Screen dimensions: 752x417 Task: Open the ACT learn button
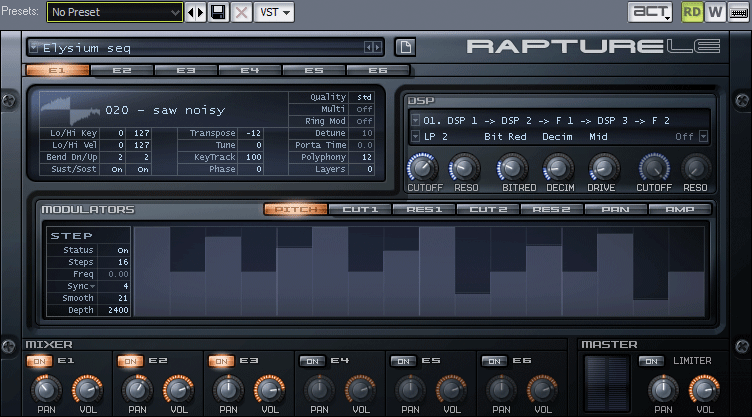[650, 12]
